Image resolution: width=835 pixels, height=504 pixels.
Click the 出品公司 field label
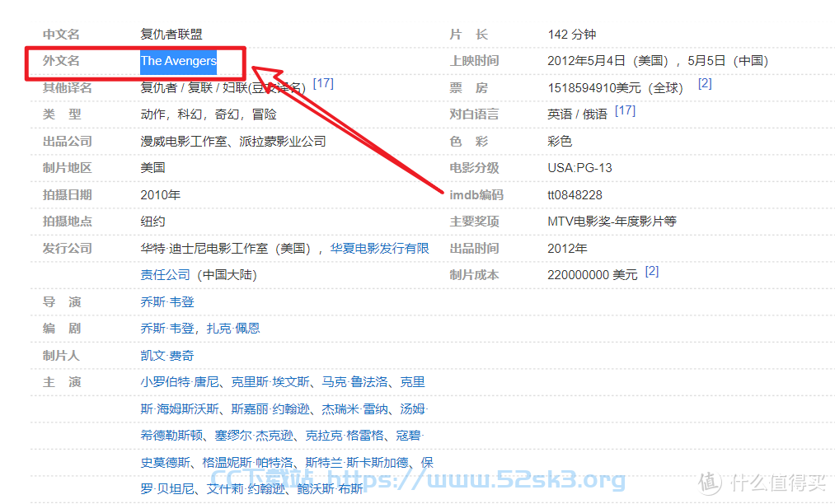coord(67,142)
